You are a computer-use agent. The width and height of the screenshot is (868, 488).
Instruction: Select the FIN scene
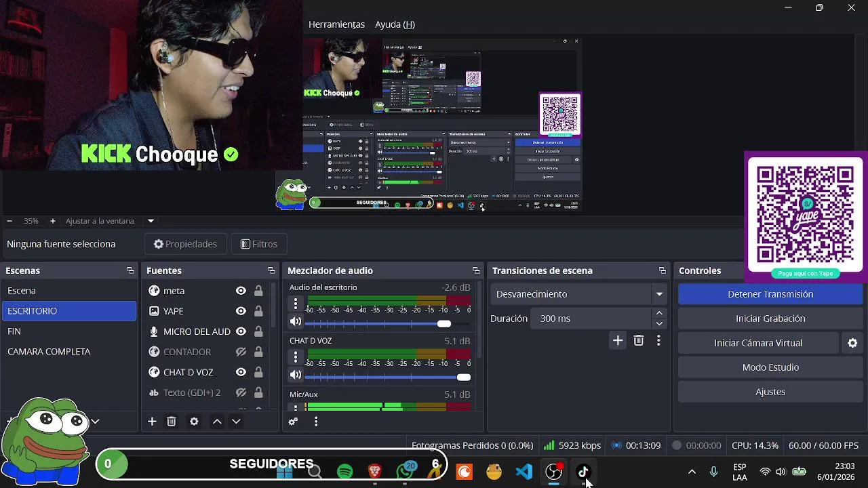click(68, 331)
